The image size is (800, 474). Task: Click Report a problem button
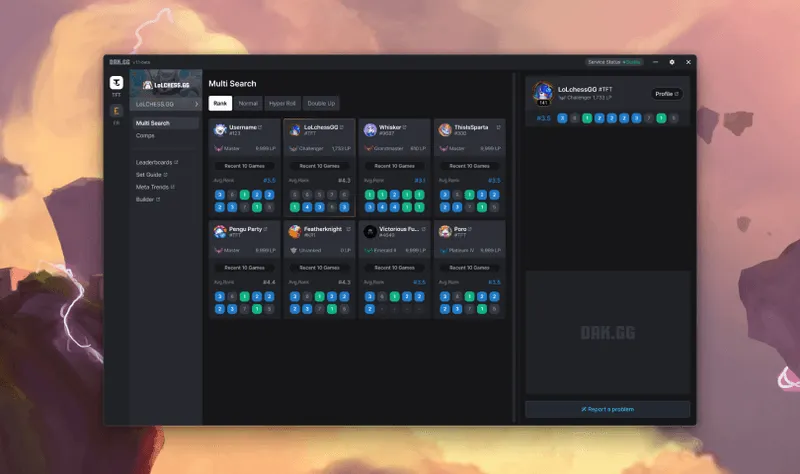click(x=608, y=409)
